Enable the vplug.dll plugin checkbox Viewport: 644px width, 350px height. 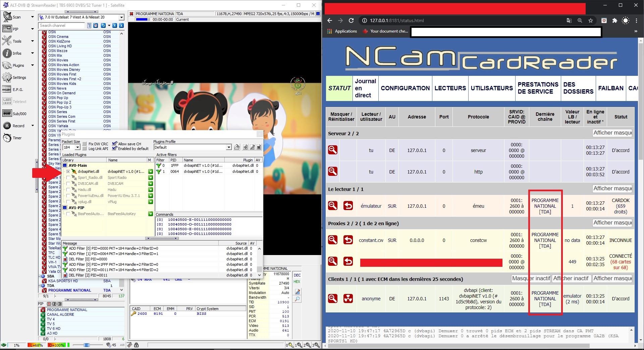[68, 202]
